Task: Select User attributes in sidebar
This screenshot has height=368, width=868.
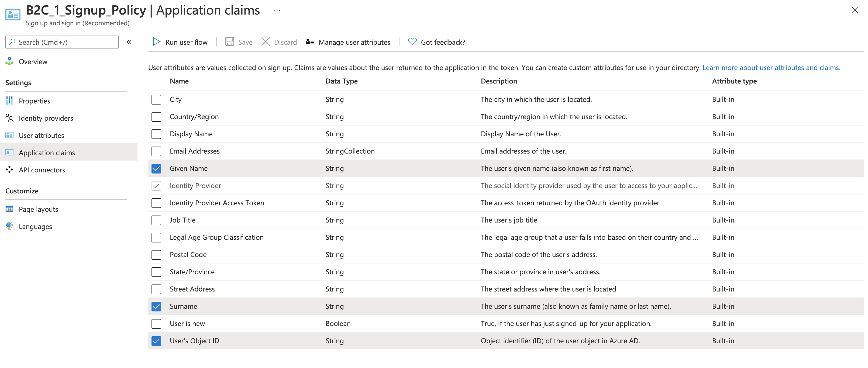Action: pos(42,135)
